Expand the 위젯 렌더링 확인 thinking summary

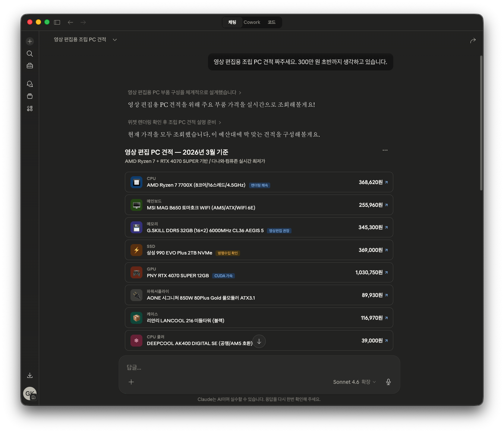174,122
